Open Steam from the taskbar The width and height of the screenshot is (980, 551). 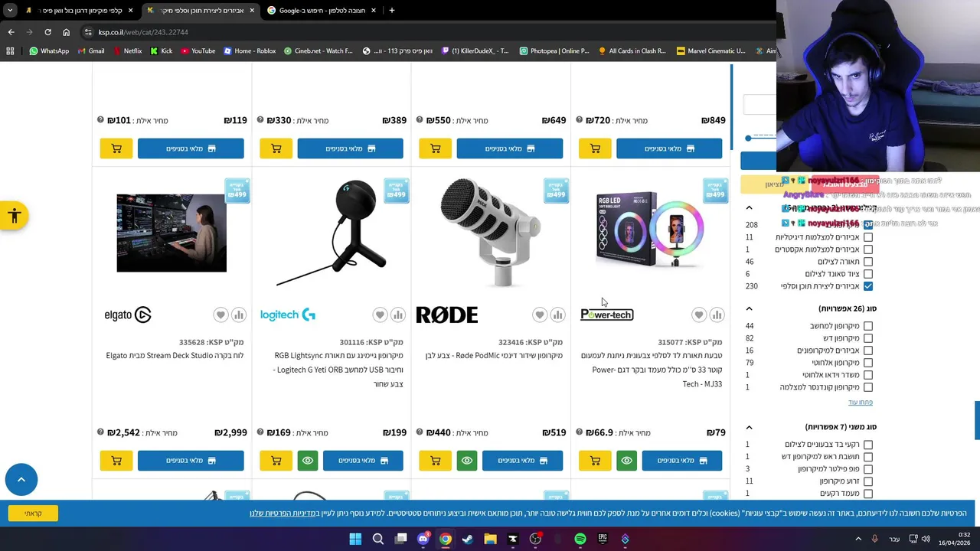(x=468, y=539)
